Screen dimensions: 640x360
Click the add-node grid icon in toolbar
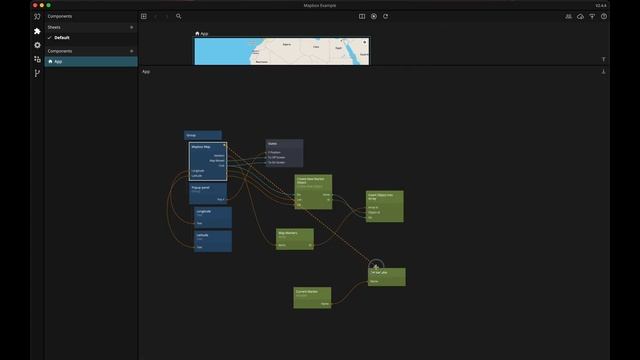click(x=144, y=16)
